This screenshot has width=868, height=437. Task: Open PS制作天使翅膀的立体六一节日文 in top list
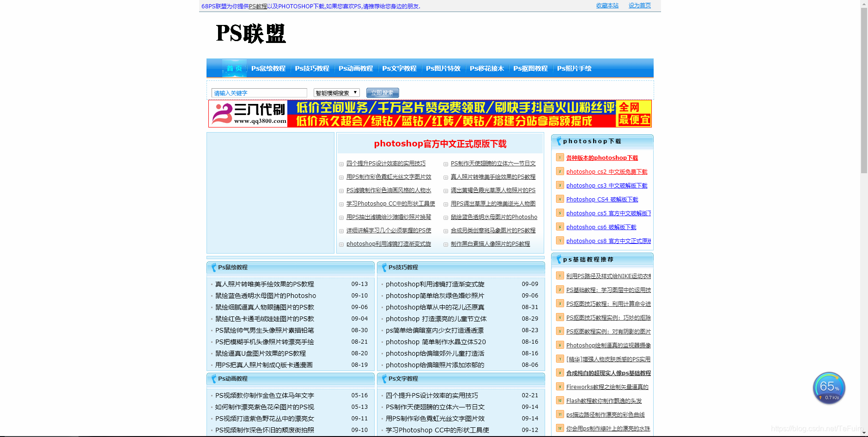tap(493, 164)
